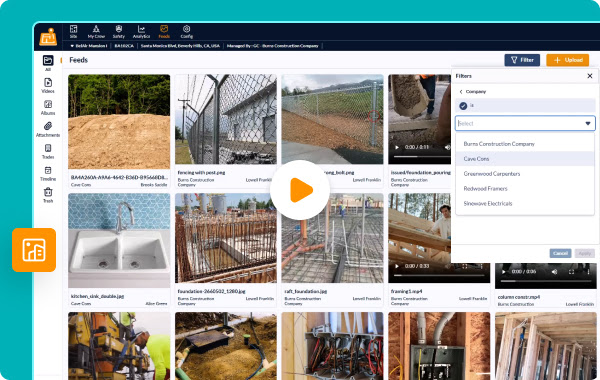This screenshot has width=600, height=380.
Task: Choose Greenwood Carpenters from the list
Action: coord(525,174)
